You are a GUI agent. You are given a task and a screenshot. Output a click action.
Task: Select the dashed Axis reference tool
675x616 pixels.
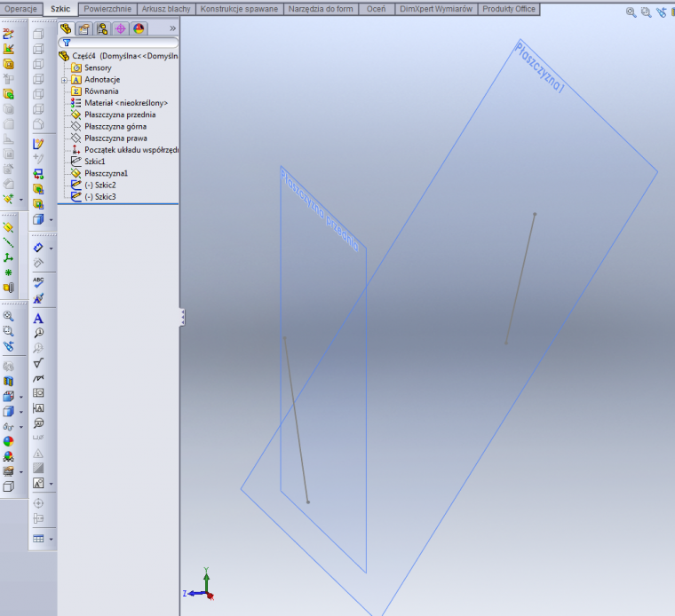pyautogui.click(x=8, y=243)
